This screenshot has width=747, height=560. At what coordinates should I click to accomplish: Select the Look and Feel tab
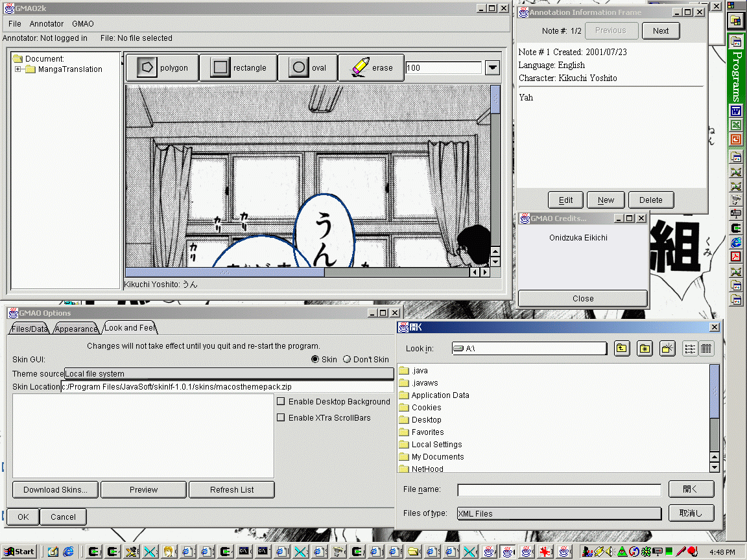(x=130, y=327)
